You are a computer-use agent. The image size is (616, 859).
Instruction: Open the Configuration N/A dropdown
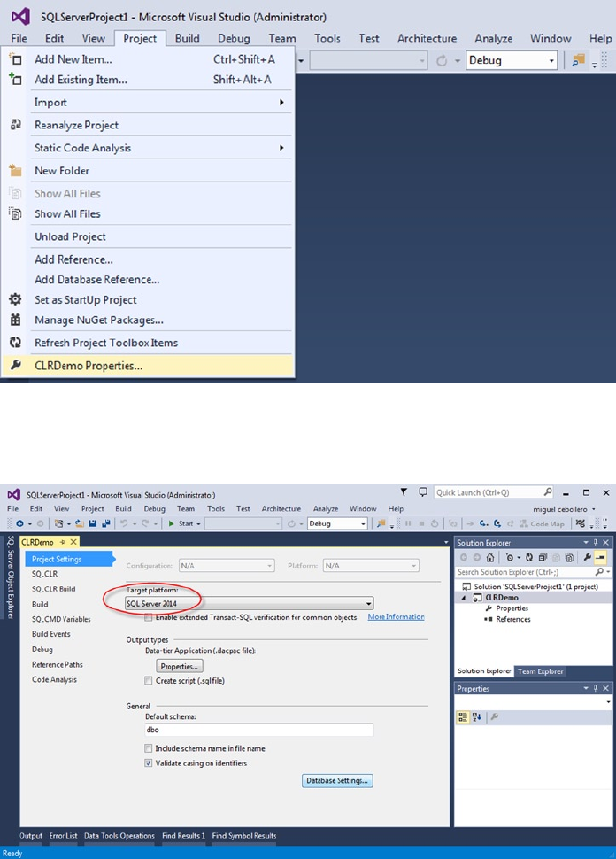(227, 565)
